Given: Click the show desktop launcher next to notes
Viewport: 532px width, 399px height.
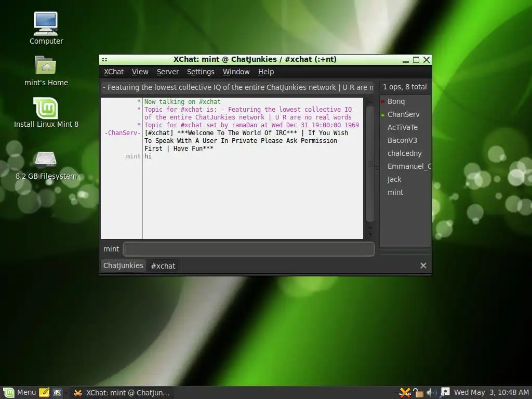Looking at the screenshot, I should 57,393.
